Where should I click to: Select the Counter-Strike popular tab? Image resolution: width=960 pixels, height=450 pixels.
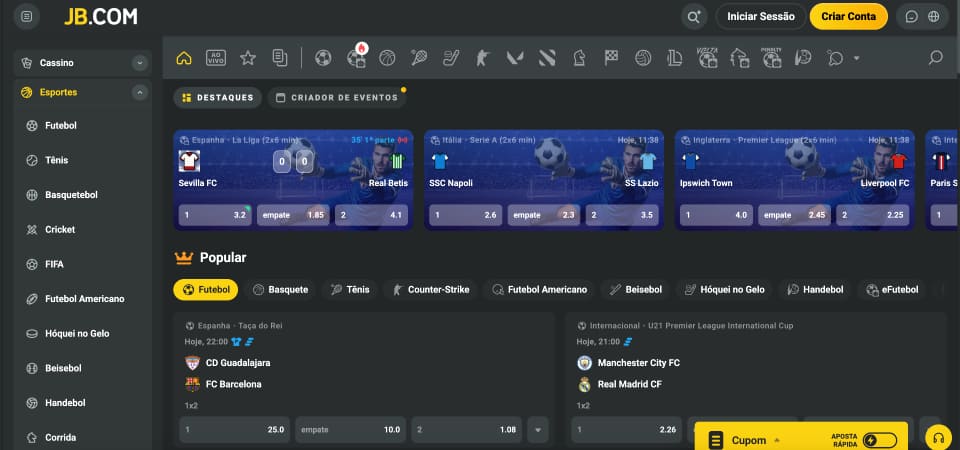[x=430, y=290]
